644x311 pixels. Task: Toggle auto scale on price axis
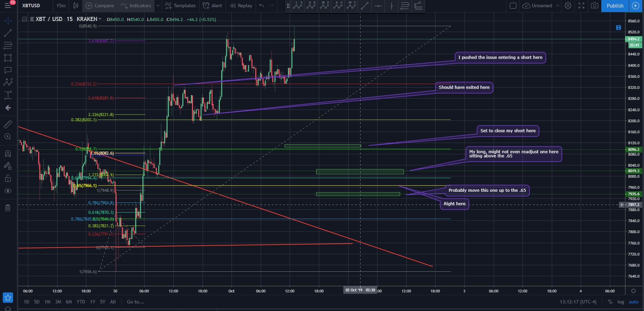point(634,302)
